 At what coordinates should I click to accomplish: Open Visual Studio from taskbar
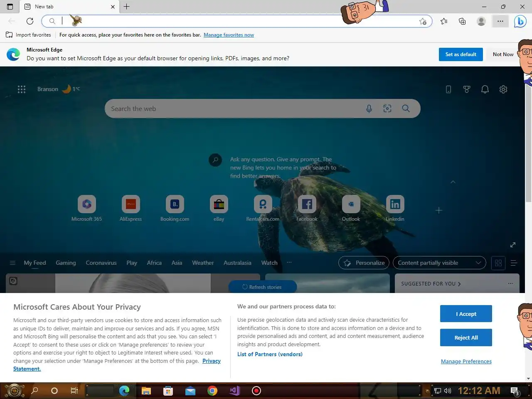[234, 391]
